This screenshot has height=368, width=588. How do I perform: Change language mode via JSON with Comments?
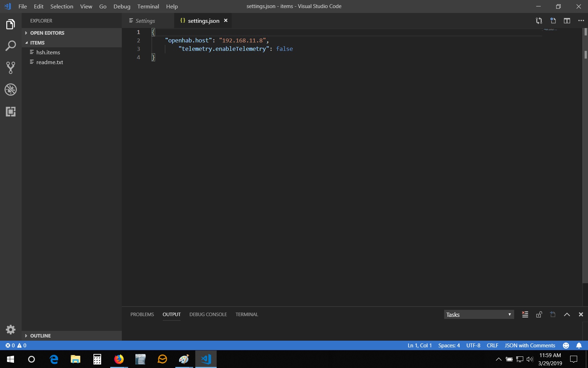pyautogui.click(x=530, y=346)
